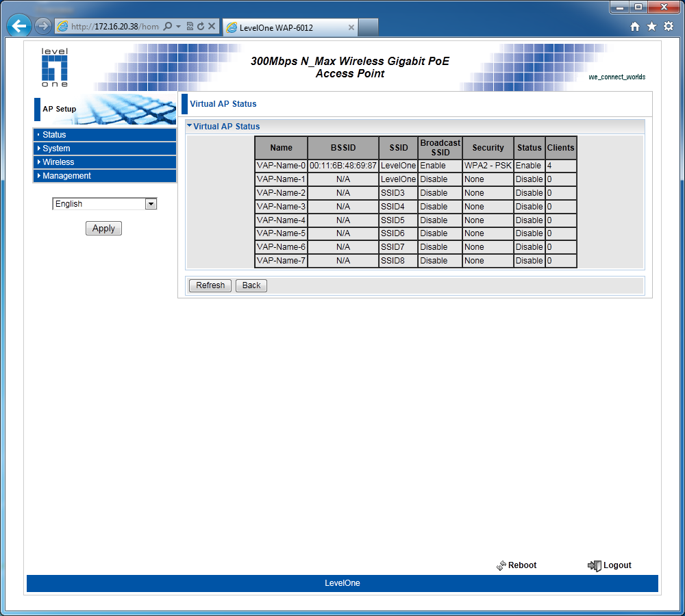Click the BSSID column header
Viewport: 685px width, 616px height.
[343, 148]
